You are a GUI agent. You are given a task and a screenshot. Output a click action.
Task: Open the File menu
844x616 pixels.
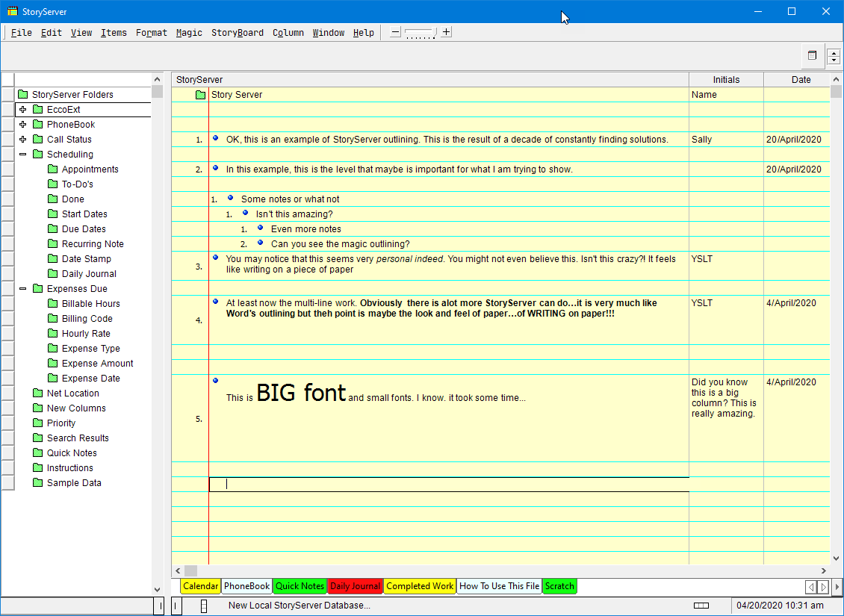(22, 33)
